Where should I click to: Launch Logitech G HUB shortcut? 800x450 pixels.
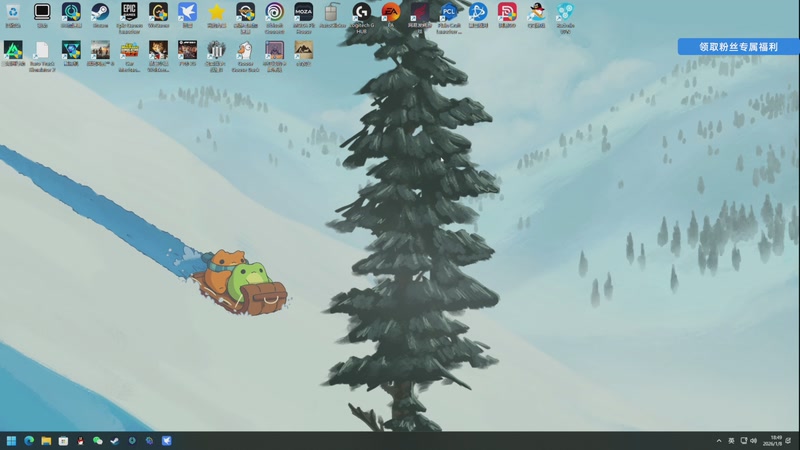(362, 17)
